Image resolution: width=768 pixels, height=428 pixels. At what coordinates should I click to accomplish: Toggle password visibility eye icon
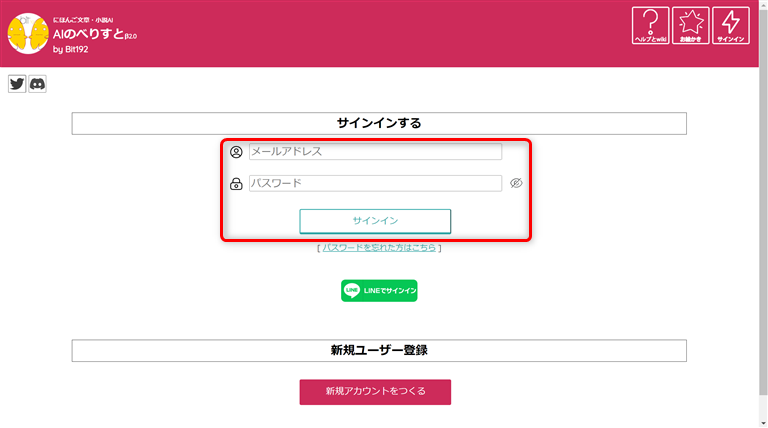click(x=517, y=184)
